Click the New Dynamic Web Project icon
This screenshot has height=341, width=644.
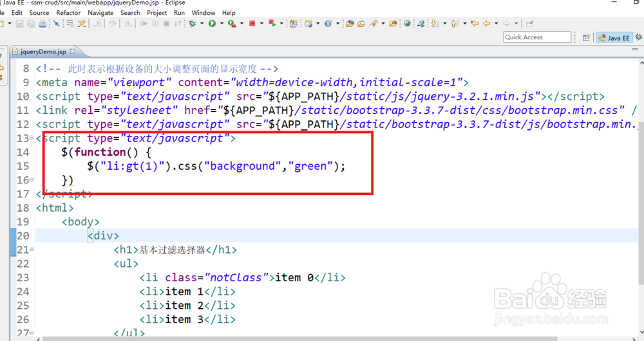coord(308,24)
